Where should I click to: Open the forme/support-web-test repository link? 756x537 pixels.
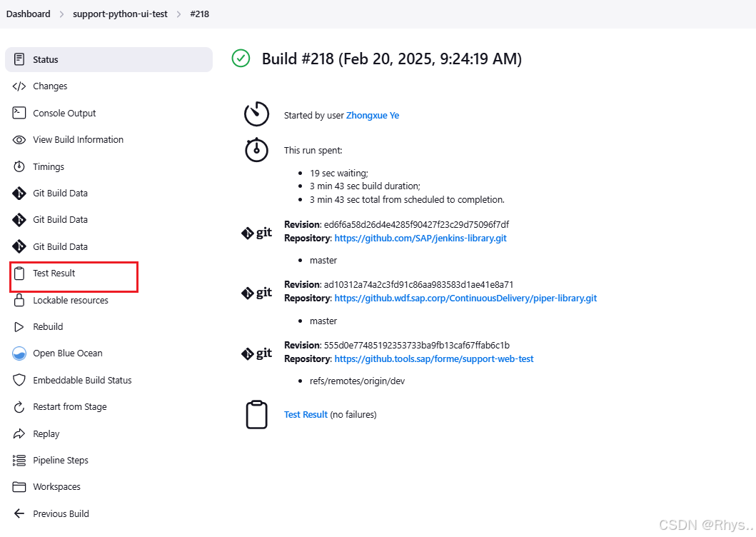pyautogui.click(x=434, y=359)
